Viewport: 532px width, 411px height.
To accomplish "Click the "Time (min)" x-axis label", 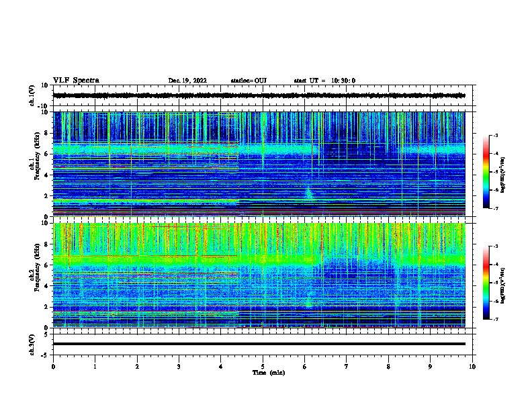I will coord(269,373).
